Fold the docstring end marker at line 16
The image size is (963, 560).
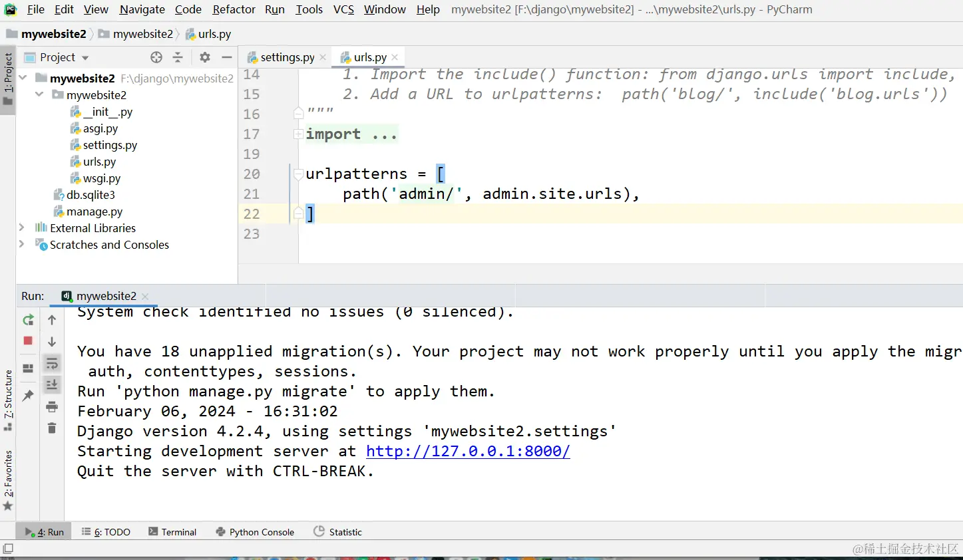pos(298,114)
